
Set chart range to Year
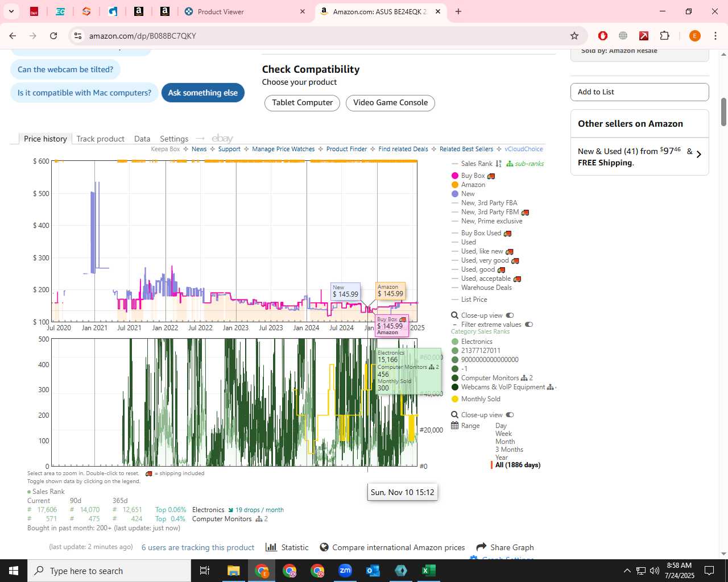[502, 458]
